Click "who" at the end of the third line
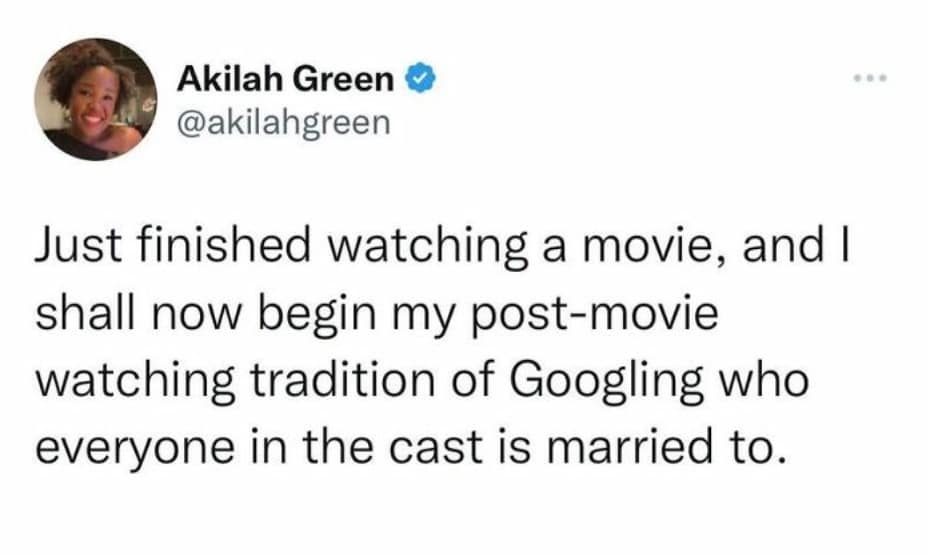The width and height of the screenshot is (928, 554). 767,382
